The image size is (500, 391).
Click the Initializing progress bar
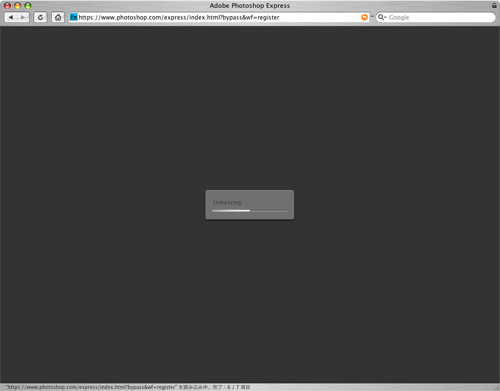coord(250,211)
